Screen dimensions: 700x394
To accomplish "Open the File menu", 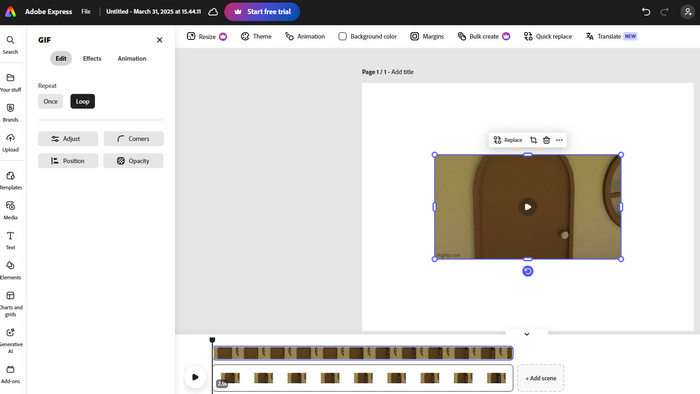I will (86, 12).
